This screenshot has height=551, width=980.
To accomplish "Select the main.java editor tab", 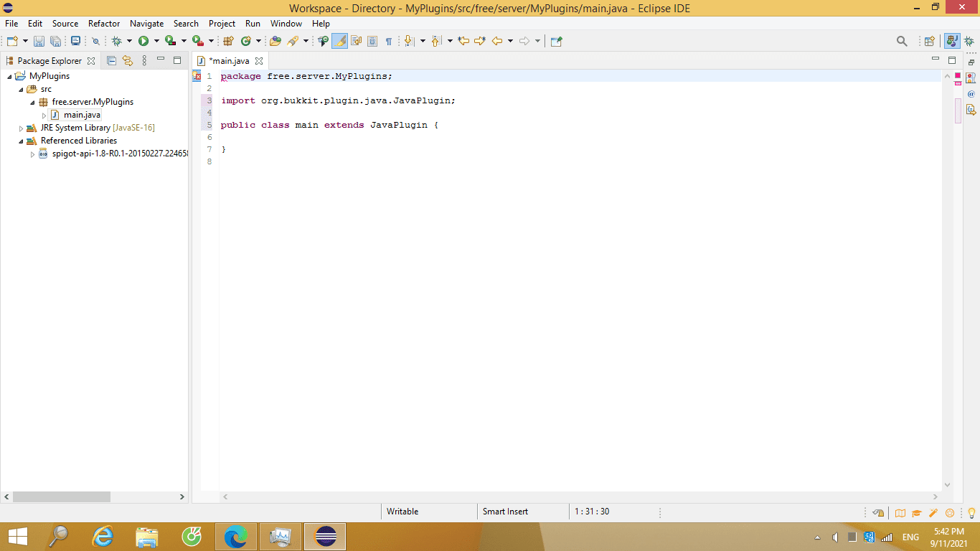I will coord(229,61).
